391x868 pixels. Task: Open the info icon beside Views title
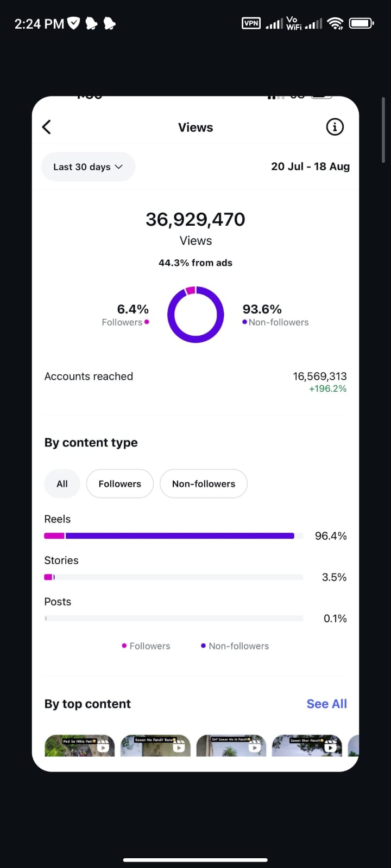(335, 126)
